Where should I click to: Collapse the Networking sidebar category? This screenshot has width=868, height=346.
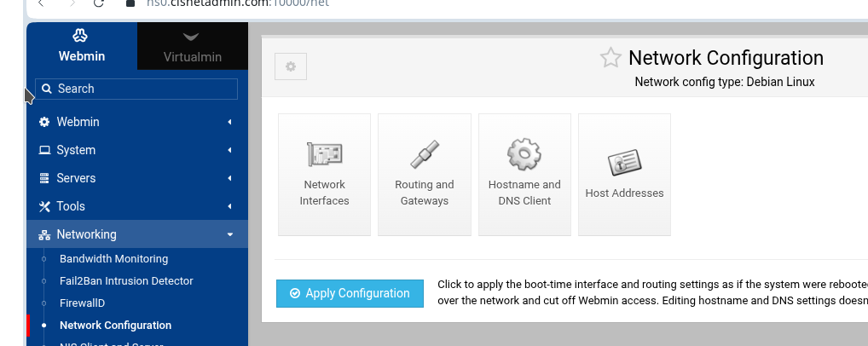tap(137, 234)
